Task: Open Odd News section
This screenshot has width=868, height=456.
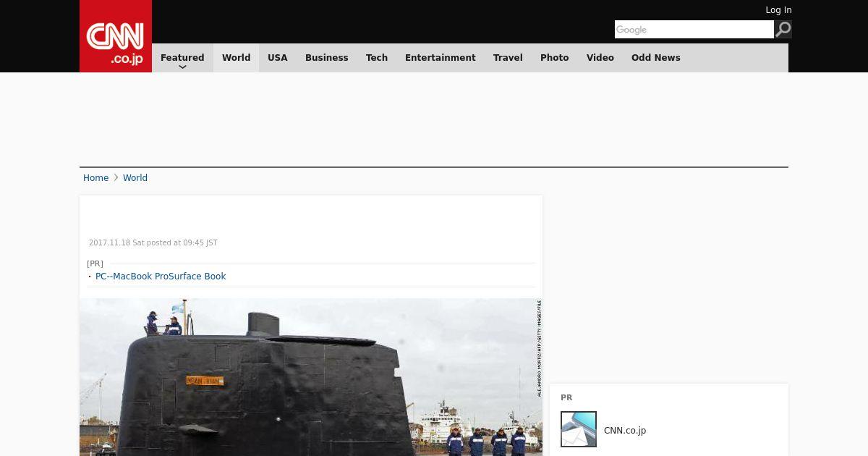Action: pos(656,58)
